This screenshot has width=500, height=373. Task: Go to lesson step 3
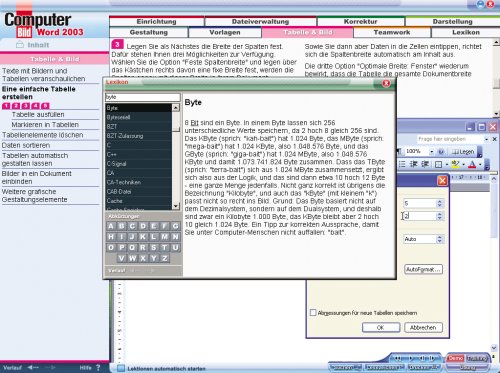pyautogui.click(x=26, y=106)
